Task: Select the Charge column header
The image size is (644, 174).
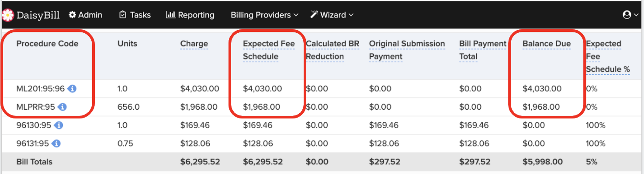Action: tap(194, 44)
